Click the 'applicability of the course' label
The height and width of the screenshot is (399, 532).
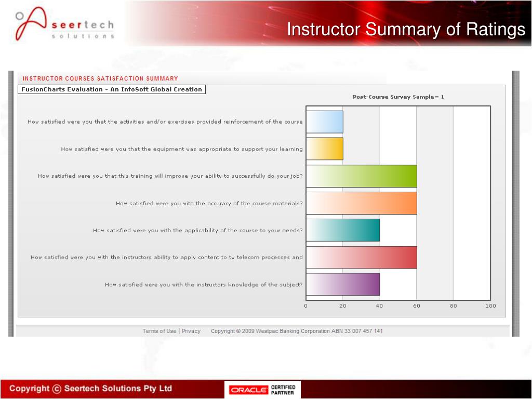point(198,230)
